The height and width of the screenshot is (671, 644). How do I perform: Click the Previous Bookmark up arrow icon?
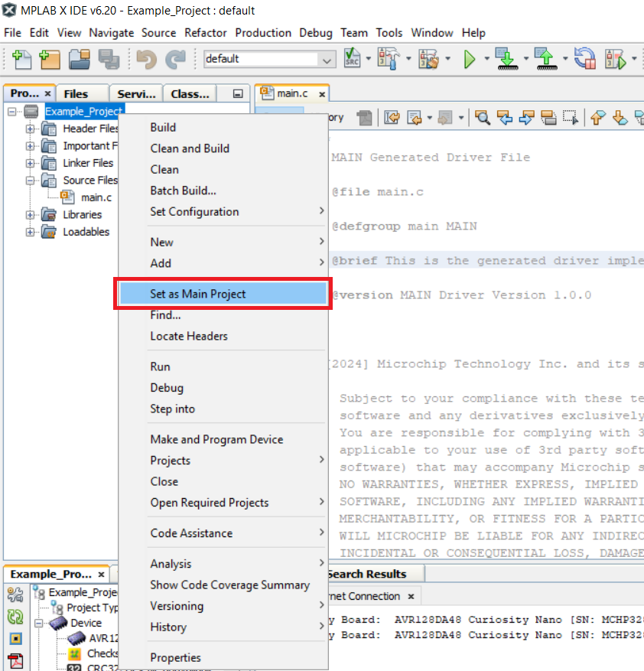(598, 117)
